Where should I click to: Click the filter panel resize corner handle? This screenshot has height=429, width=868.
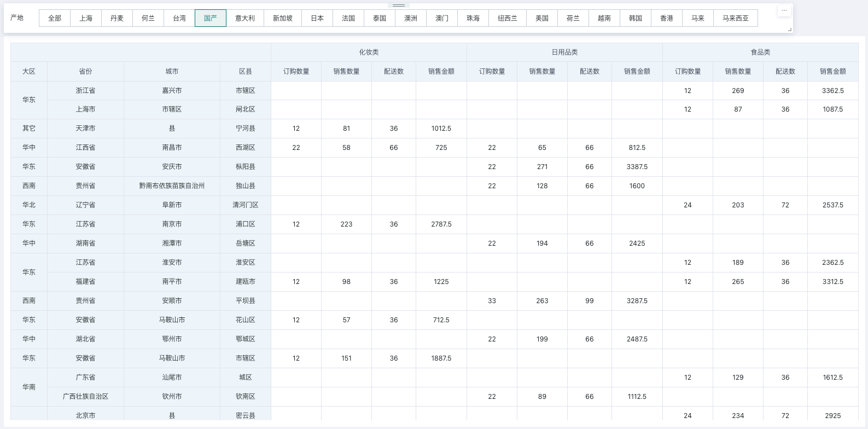pyautogui.click(x=789, y=30)
